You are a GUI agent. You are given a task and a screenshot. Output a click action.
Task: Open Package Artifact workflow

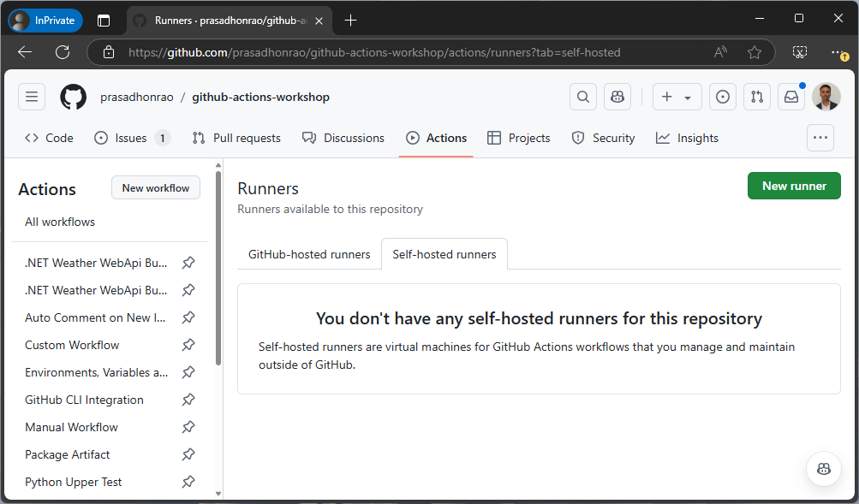[x=68, y=454]
